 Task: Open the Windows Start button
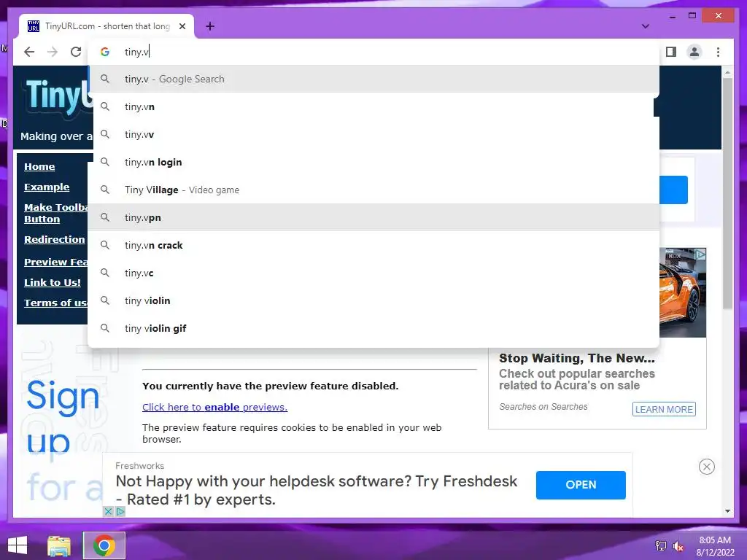tap(18, 545)
